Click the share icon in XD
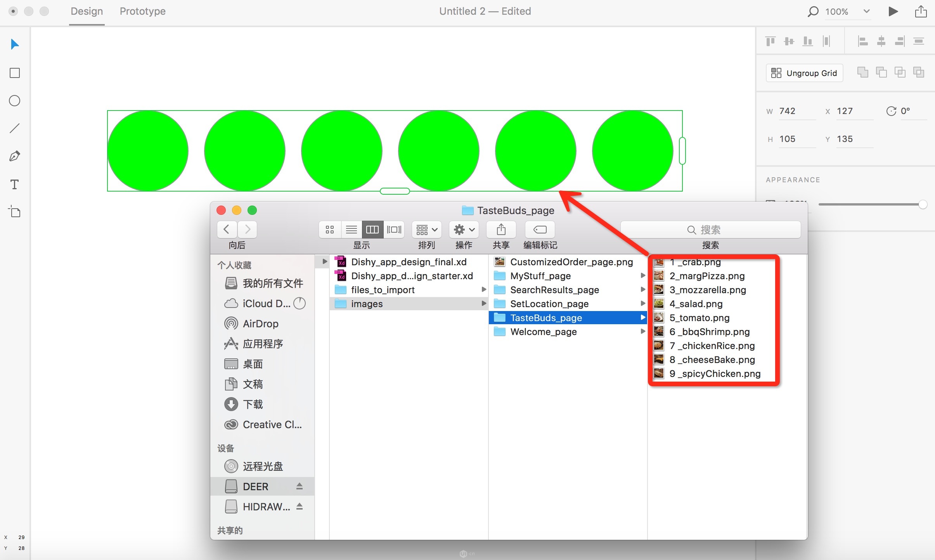935x560 pixels. (921, 11)
